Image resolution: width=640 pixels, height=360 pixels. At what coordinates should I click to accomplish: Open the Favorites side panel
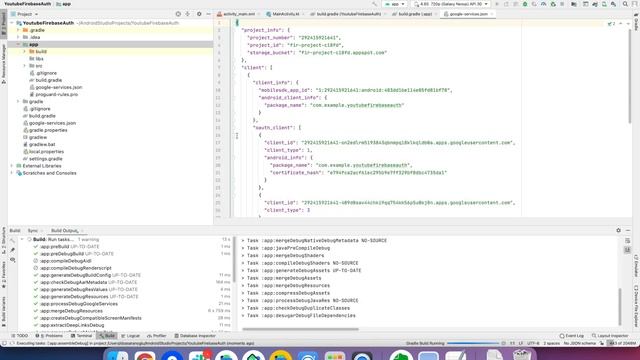(x=4, y=274)
